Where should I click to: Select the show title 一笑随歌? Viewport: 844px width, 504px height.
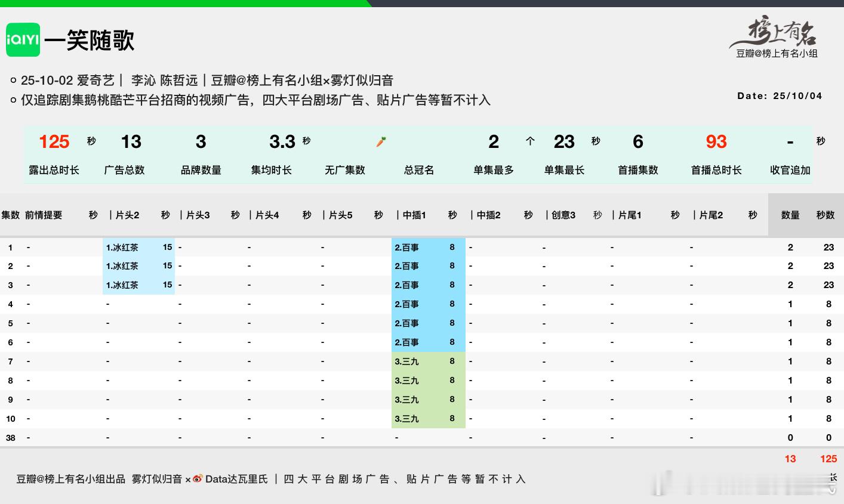click(x=90, y=41)
